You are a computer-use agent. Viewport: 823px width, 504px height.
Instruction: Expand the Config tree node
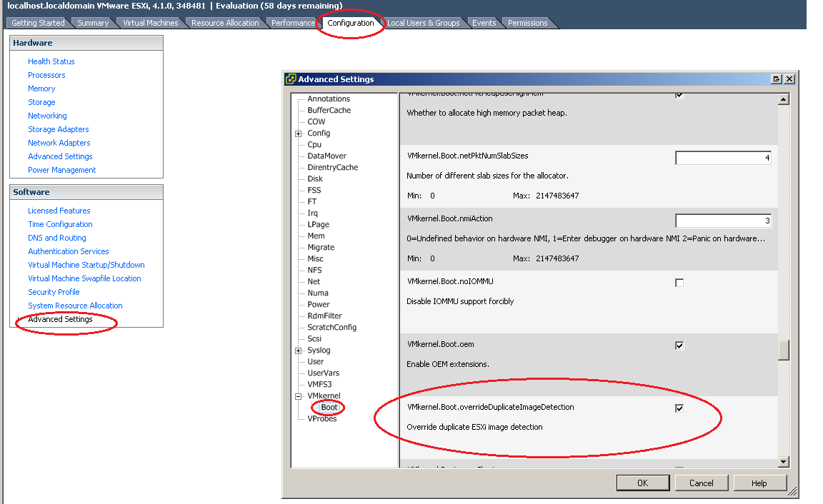point(298,133)
